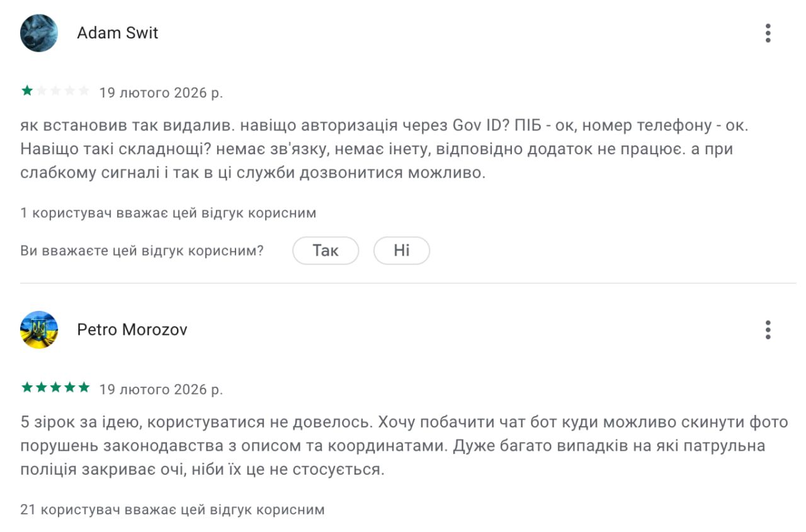806x532 pixels.
Task: Click the third green star under Petro Morozov
Action: 57,388
